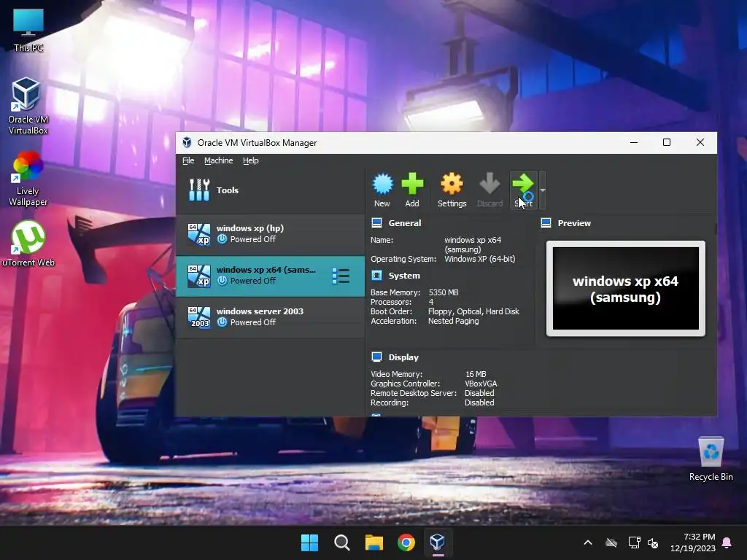Click the General section header
Viewport: 747px width, 560px height.
pyautogui.click(x=404, y=223)
